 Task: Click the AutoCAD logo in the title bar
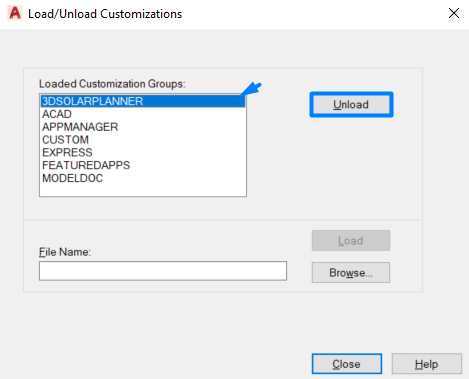click(x=15, y=13)
